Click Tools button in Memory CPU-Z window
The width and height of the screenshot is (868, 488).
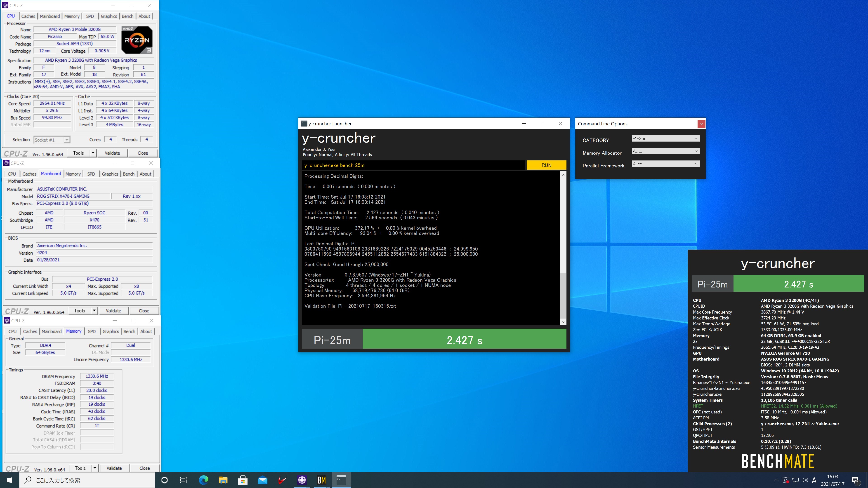click(80, 468)
